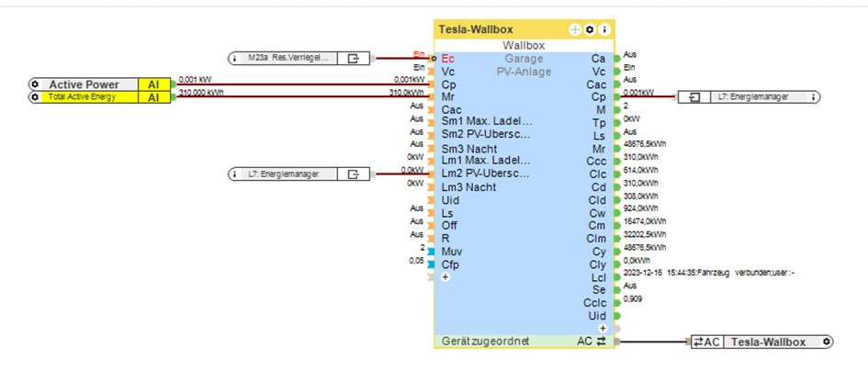Click the green Cclc output pin
Image resolution: width=868 pixels, height=371 pixels.
pyautogui.click(x=617, y=302)
